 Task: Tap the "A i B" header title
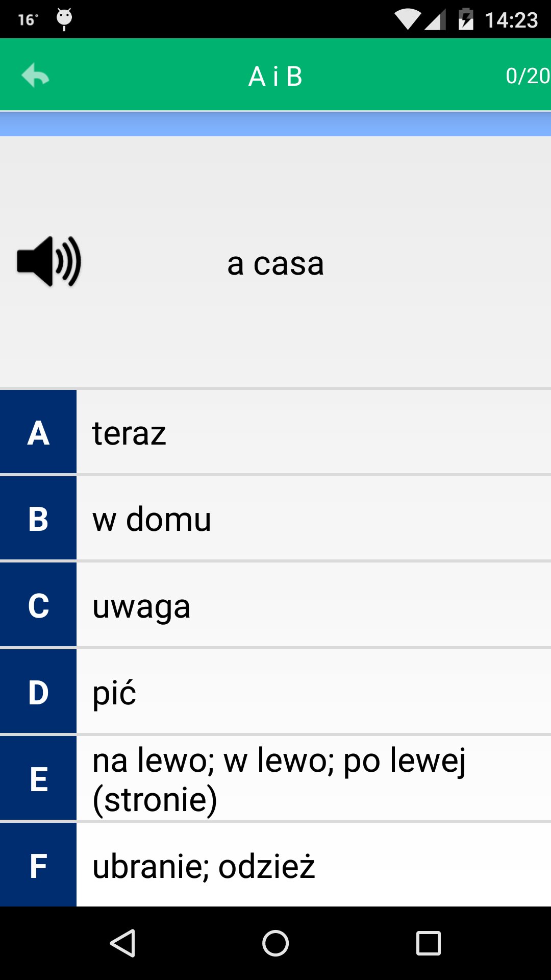[x=275, y=77]
